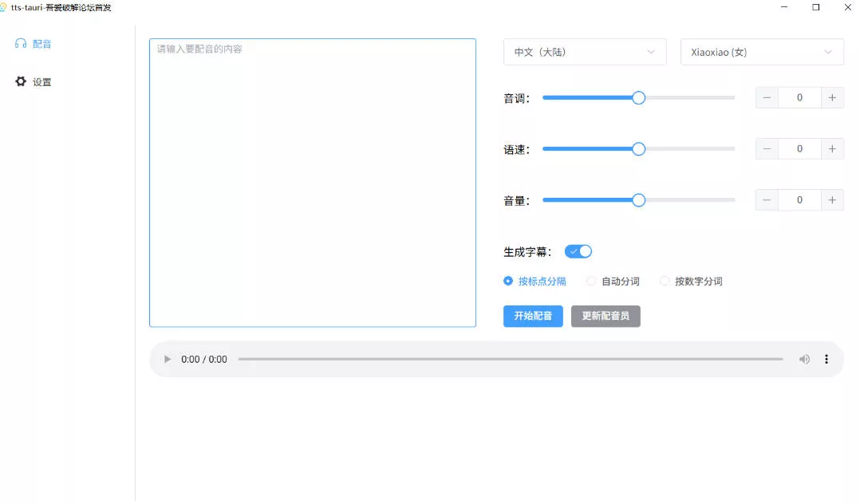Click the 音调 pitch slider handle
This screenshot has height=504, width=860.
(x=638, y=98)
